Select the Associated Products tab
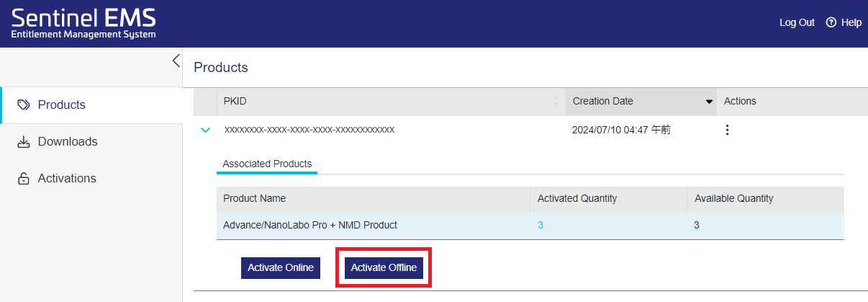Viewport: 868px width, 302px height. coord(267,164)
